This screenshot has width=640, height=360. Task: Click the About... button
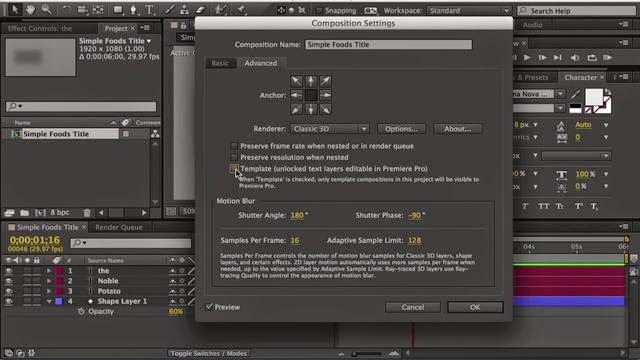click(x=458, y=129)
